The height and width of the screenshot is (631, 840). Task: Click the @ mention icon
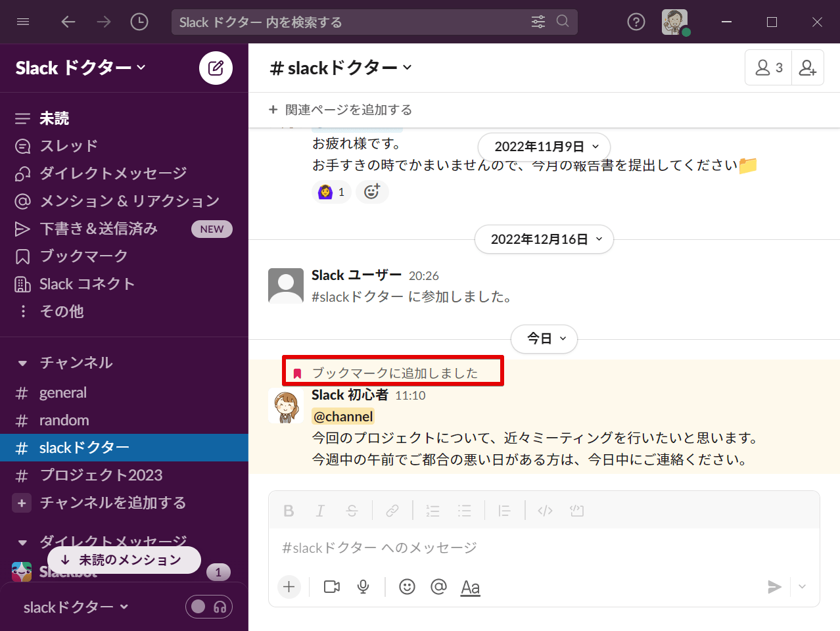tap(438, 587)
